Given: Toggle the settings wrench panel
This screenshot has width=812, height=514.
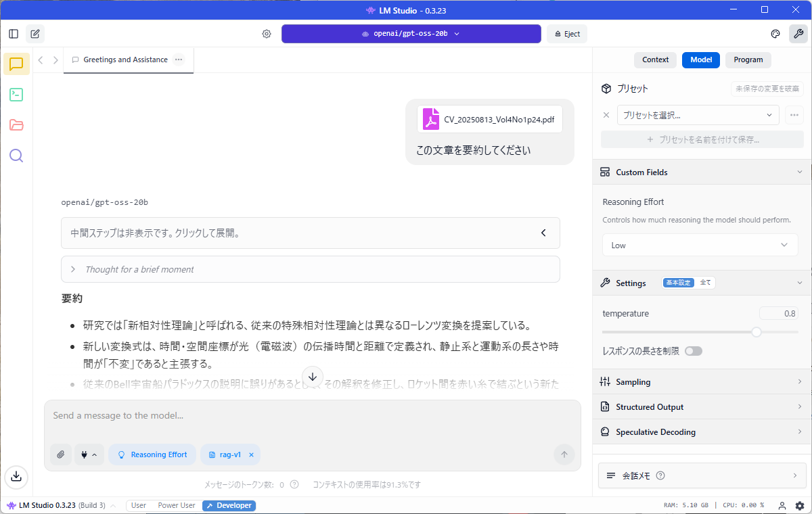Looking at the screenshot, I should [798, 33].
